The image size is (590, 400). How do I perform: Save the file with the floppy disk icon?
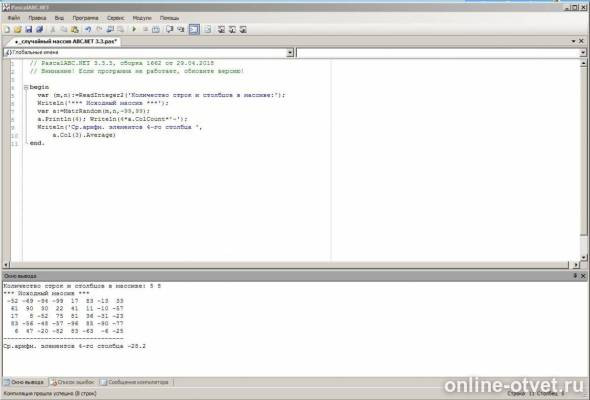tap(29, 29)
